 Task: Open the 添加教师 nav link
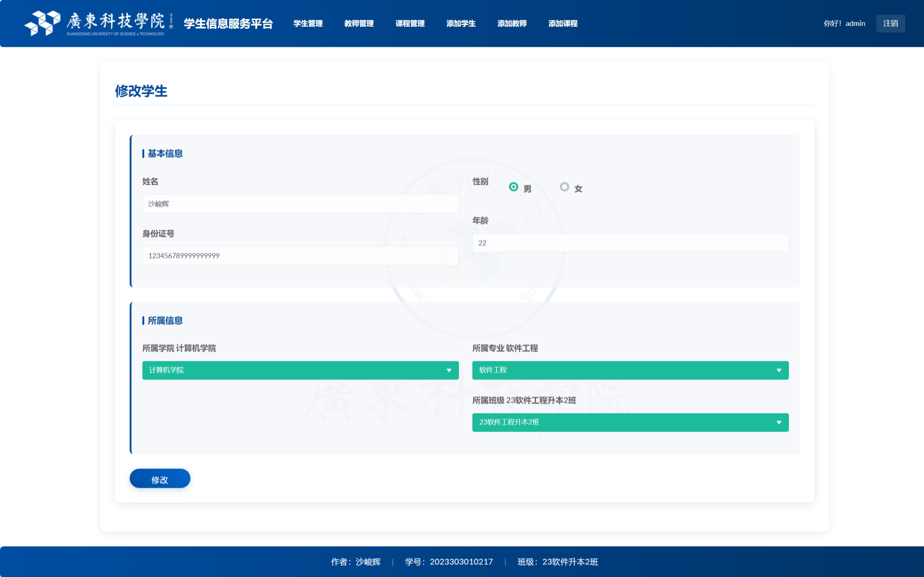point(512,23)
